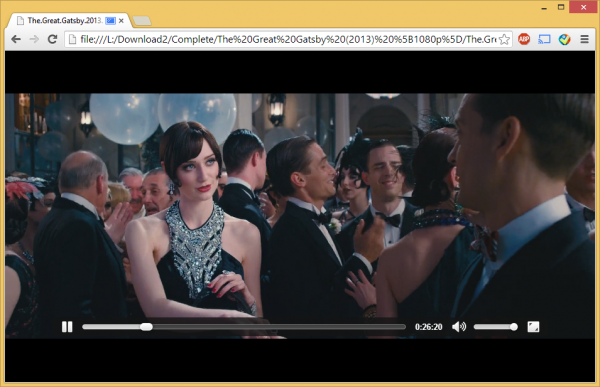This screenshot has height=387, width=600.
Task: Enter fullscreen video mode
Action: point(533,327)
